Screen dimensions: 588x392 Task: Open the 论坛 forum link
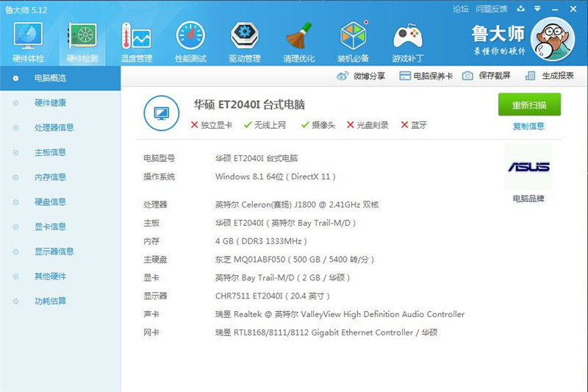tap(461, 9)
